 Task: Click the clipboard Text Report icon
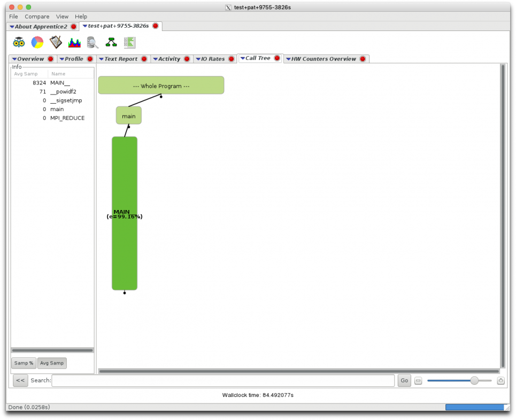tap(56, 42)
